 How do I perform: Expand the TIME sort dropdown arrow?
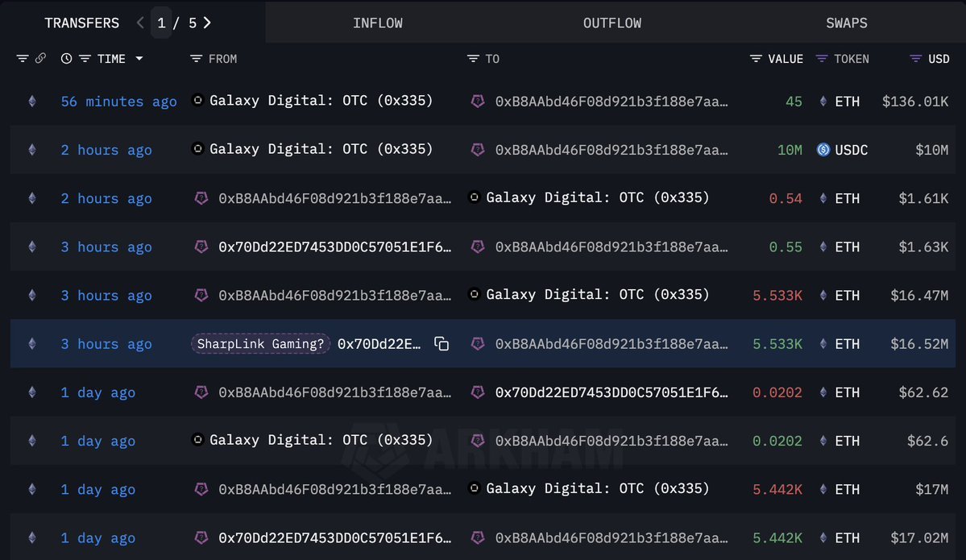[139, 59]
